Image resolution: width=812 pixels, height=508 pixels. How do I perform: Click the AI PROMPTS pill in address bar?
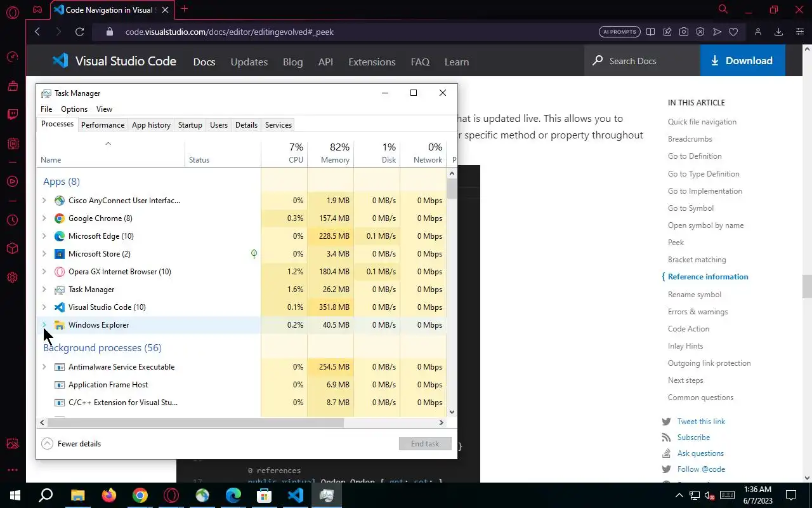pyautogui.click(x=620, y=32)
